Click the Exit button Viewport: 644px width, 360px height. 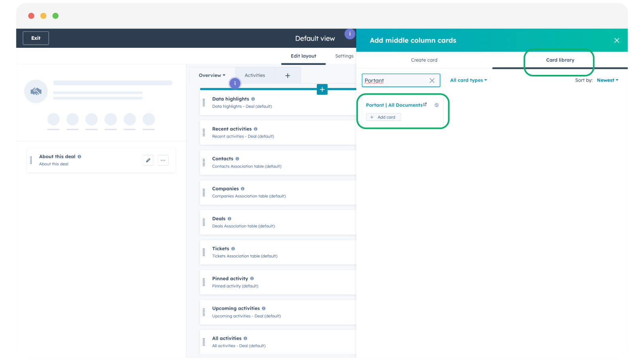(x=36, y=38)
